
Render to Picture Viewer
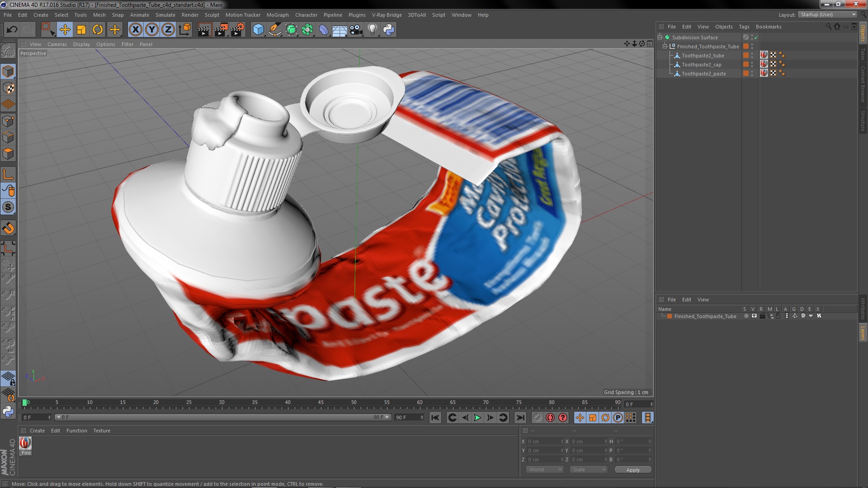click(221, 30)
